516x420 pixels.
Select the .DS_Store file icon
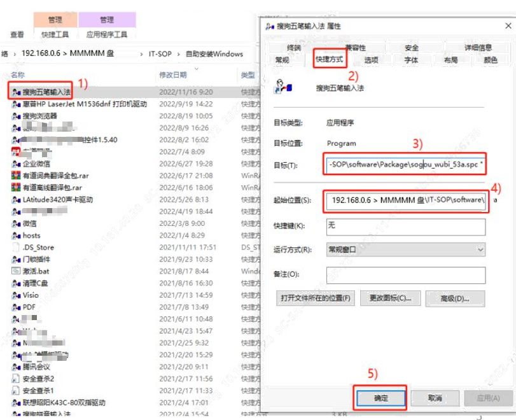click(16, 248)
